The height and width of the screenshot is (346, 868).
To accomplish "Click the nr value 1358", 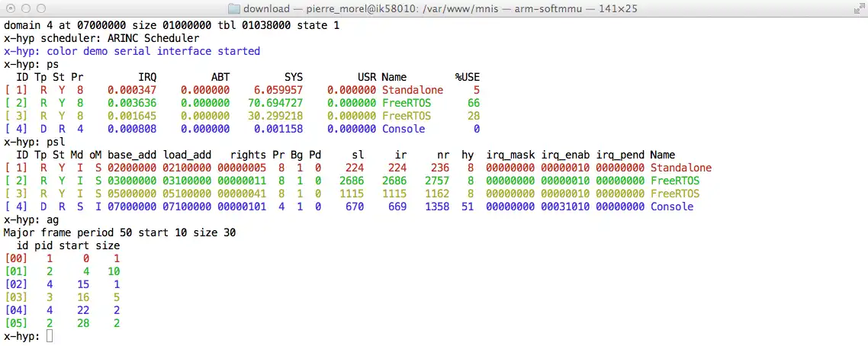I will click(437, 207).
